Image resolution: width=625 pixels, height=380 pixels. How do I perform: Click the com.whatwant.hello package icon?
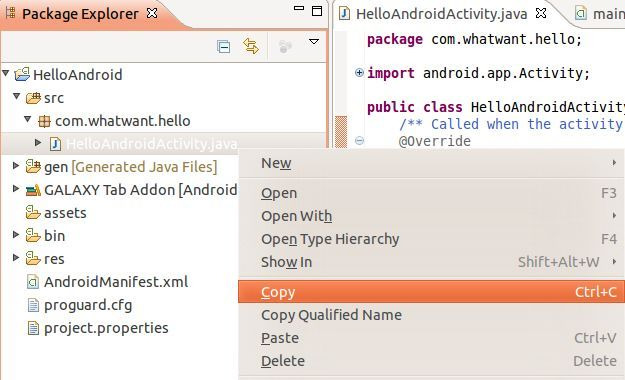[44, 121]
